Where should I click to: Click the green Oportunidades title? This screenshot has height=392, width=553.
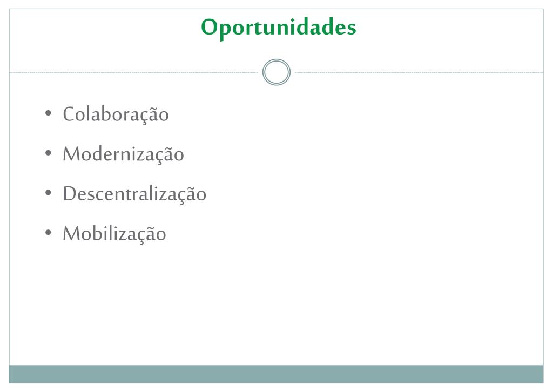click(x=279, y=28)
